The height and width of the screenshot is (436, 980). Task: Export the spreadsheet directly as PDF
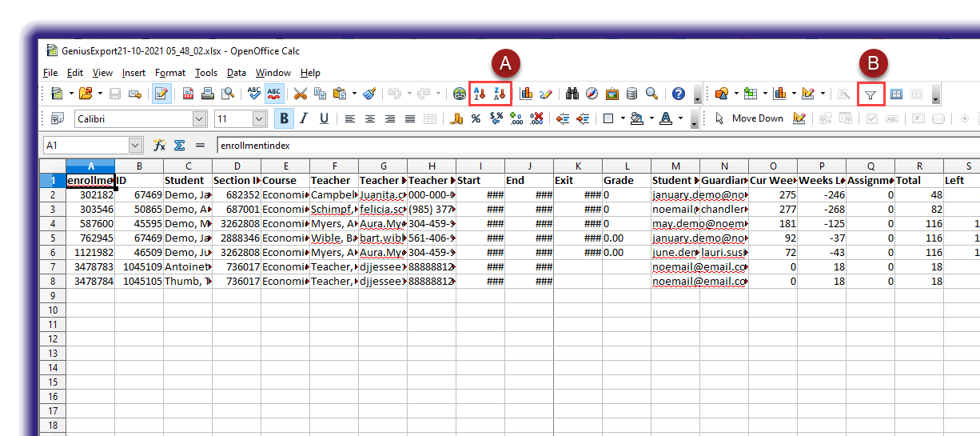[188, 94]
